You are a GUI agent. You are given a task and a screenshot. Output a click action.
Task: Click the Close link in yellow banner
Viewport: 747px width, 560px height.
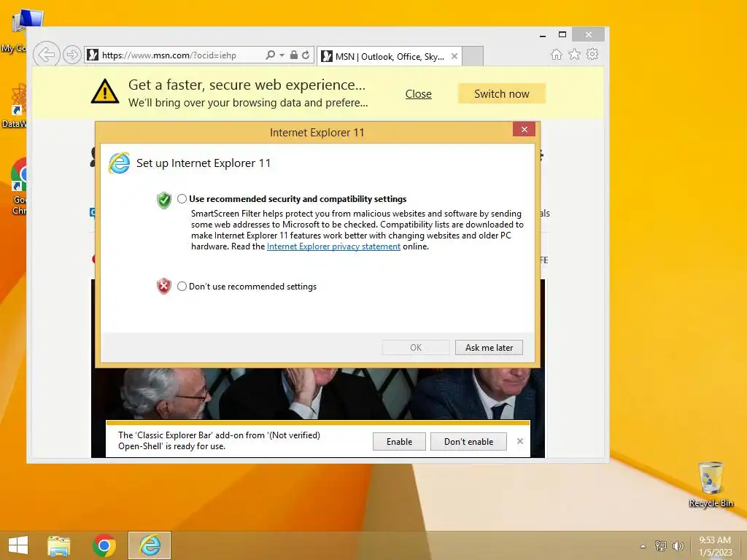pyautogui.click(x=418, y=94)
